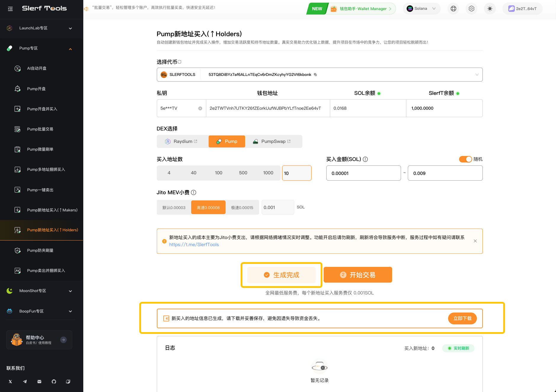Click the MoonShot专区 moon icon
This screenshot has height=392, width=556.
pyautogui.click(x=9, y=291)
